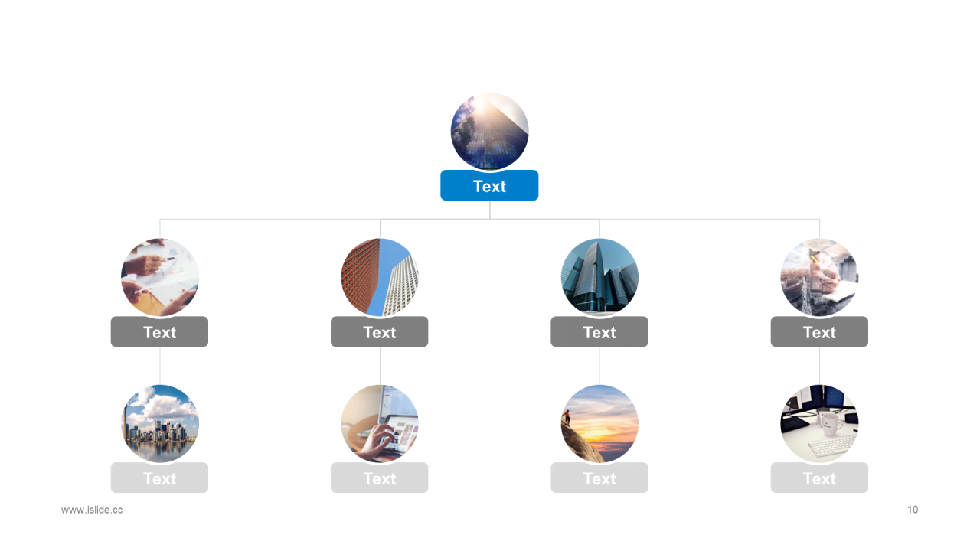Select the blue glass tower circular image
Screen dimensions: 980x551
599,278
